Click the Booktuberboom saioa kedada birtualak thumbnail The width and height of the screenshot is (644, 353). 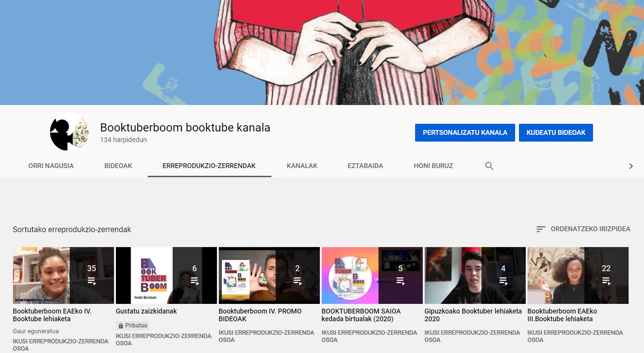tap(372, 275)
